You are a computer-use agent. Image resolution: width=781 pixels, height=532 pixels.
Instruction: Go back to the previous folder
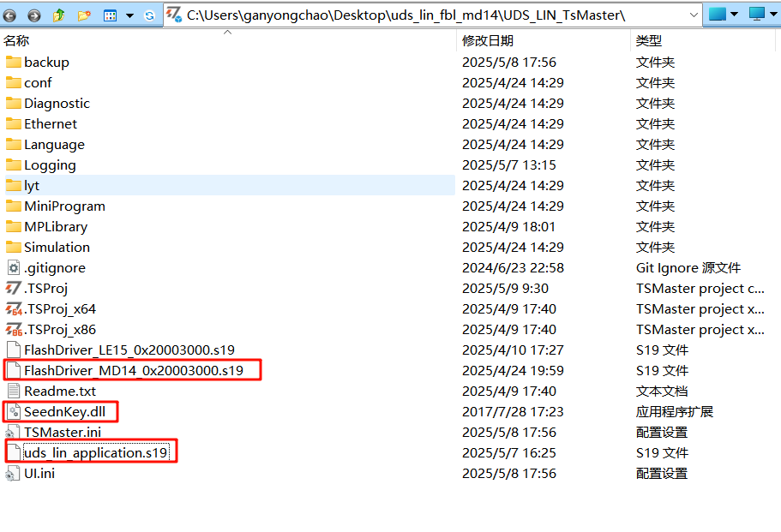pyautogui.click(x=9, y=16)
